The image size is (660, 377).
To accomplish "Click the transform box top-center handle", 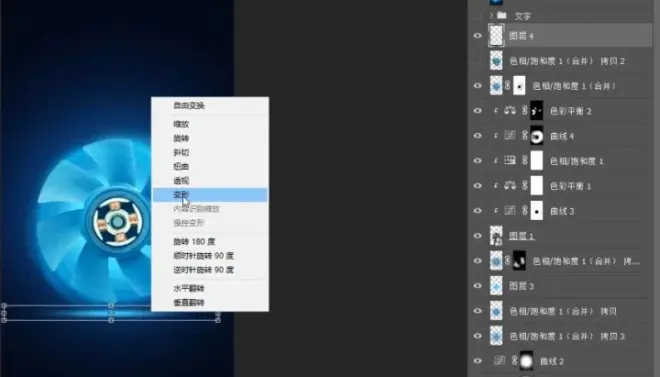I will point(111,305).
